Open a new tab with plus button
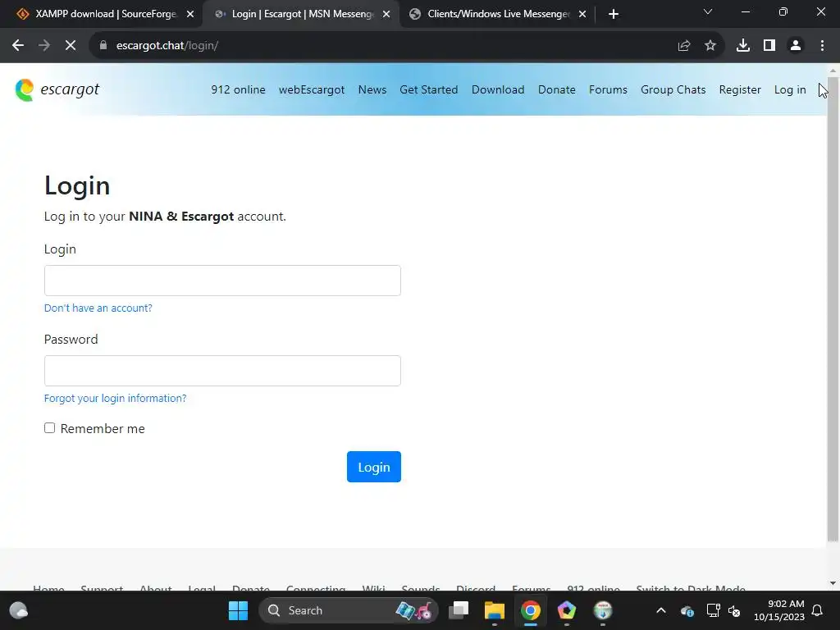This screenshot has width=840, height=630. (x=614, y=15)
